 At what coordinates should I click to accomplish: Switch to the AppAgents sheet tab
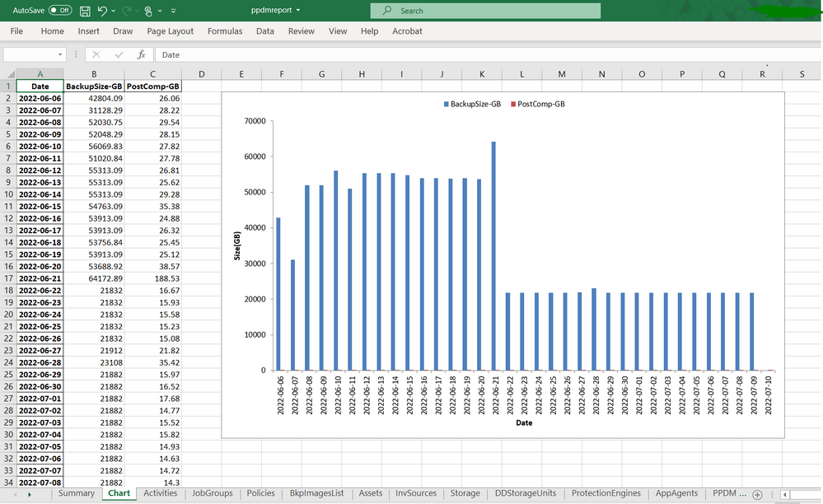click(x=676, y=493)
